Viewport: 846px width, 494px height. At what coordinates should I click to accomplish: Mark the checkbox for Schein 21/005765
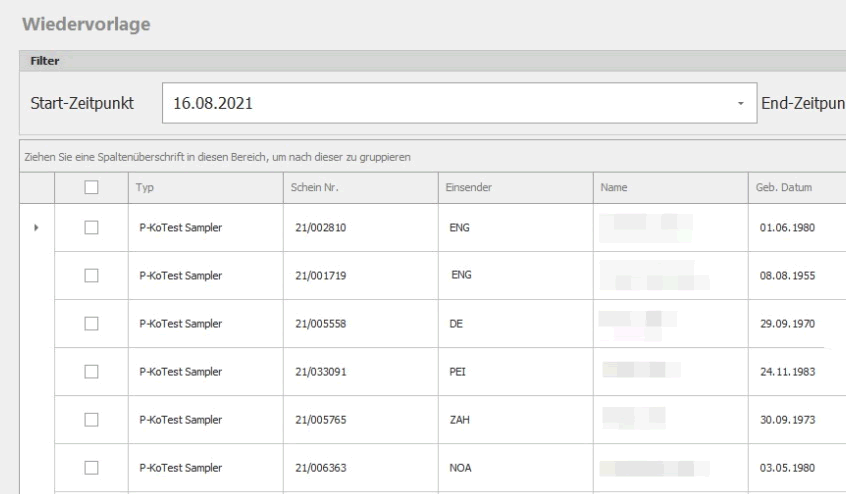click(x=89, y=420)
